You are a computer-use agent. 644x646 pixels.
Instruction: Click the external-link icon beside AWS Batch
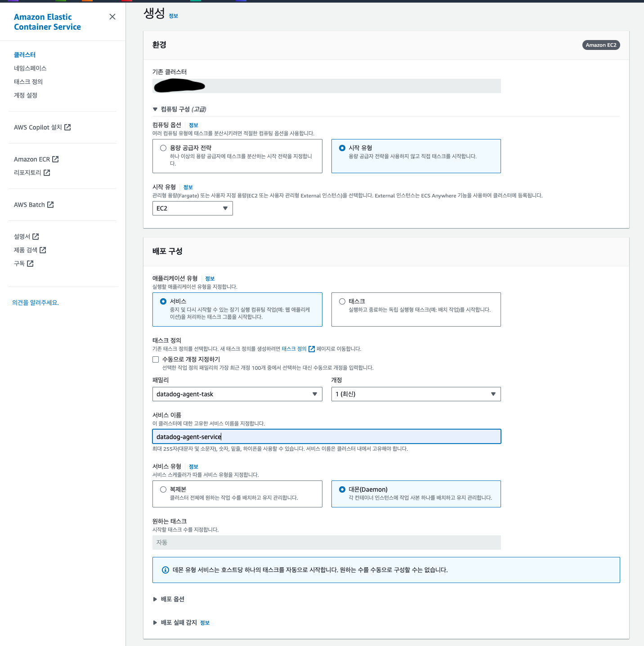tap(50, 205)
